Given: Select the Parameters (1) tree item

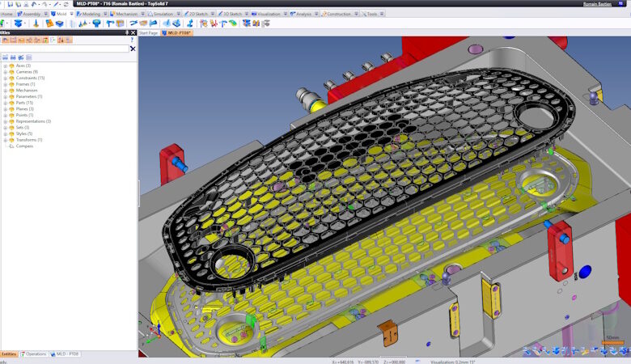Looking at the screenshot, I should pyautogui.click(x=29, y=96).
